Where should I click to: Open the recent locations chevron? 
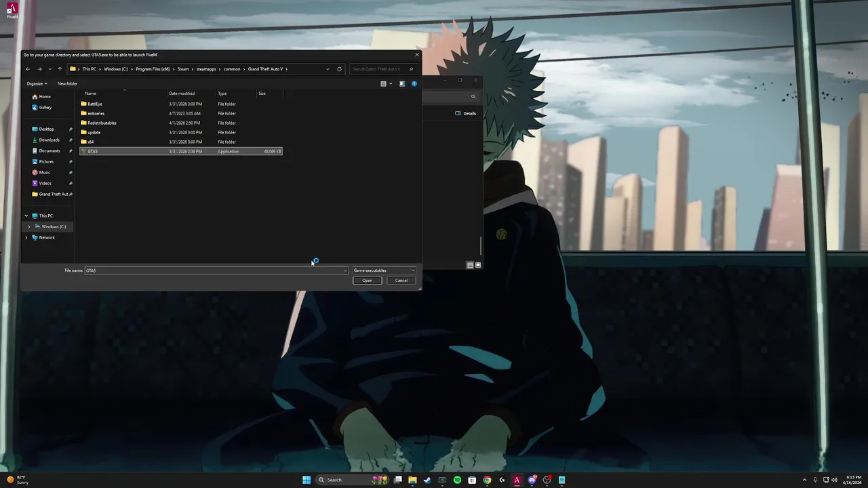50,69
